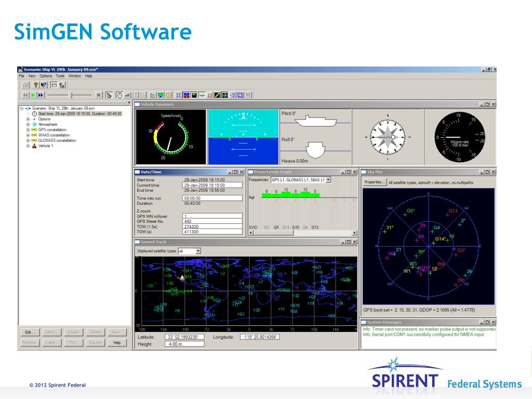532x399 pixels.
Task: Open the Tools menu
Action: (x=60, y=76)
